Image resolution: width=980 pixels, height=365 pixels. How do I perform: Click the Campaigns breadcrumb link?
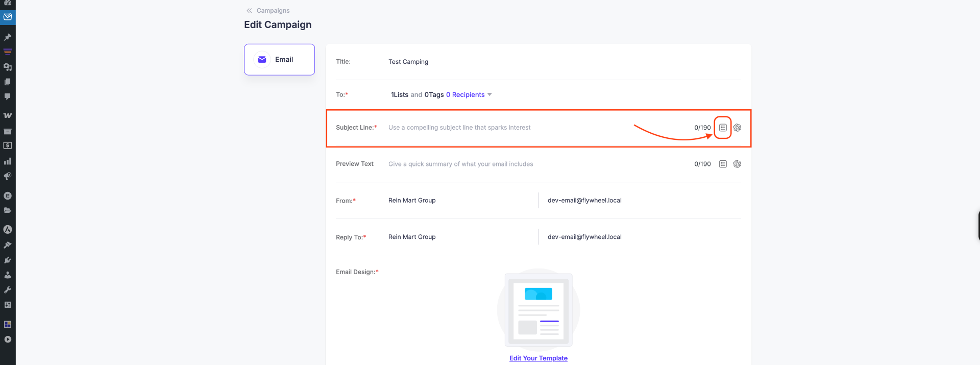[273, 11]
